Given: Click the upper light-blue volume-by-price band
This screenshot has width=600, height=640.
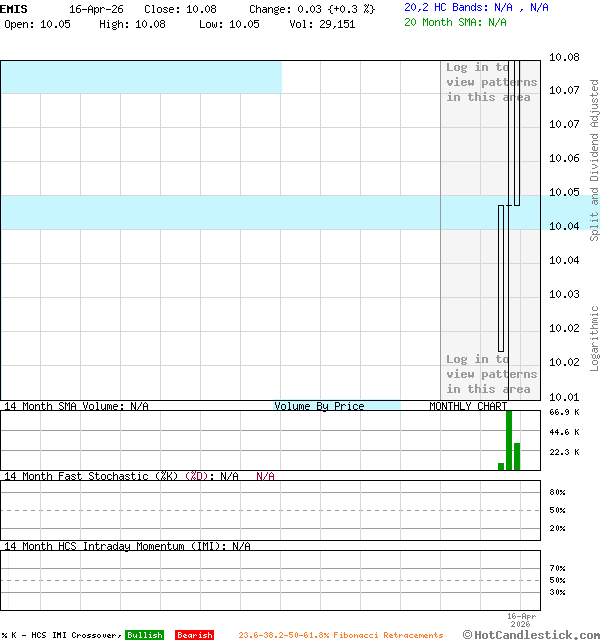Looking at the screenshot, I should coord(140,77).
